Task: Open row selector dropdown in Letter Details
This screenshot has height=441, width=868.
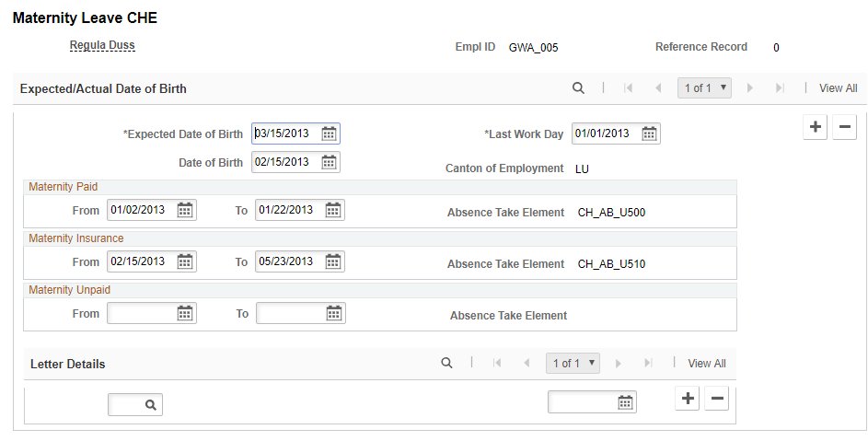Action: click(x=573, y=363)
